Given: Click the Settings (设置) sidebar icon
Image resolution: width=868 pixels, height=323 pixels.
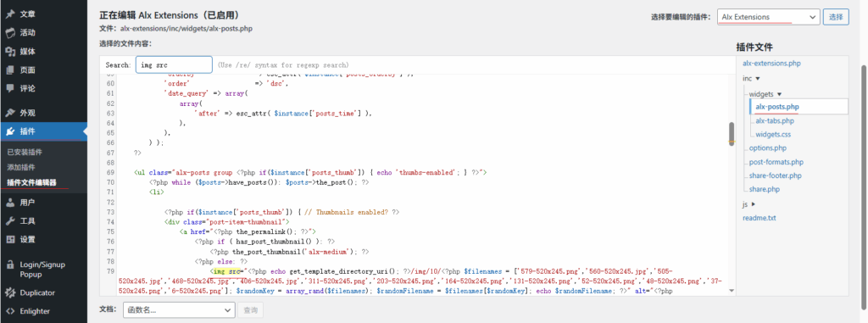Looking at the screenshot, I should tap(10, 239).
